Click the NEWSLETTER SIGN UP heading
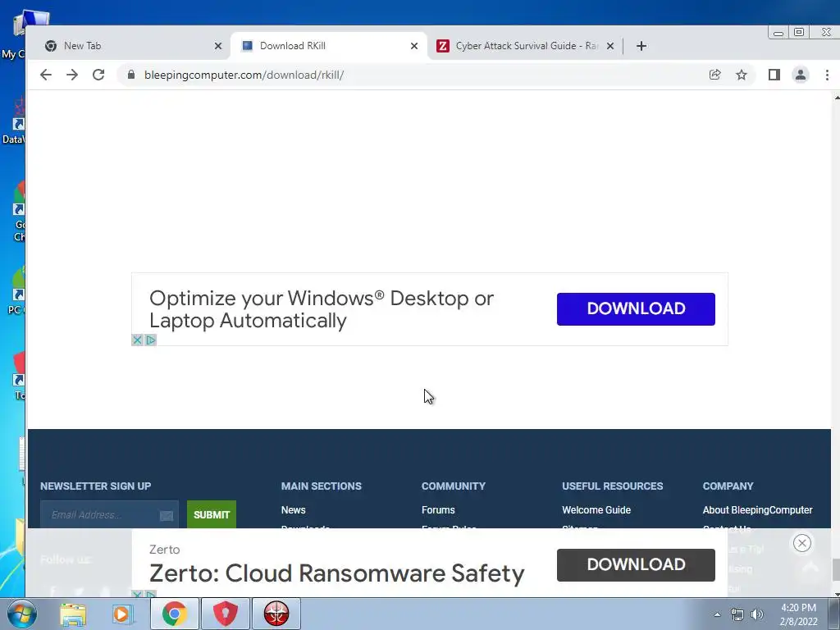Image resolution: width=840 pixels, height=630 pixels. 95,486
